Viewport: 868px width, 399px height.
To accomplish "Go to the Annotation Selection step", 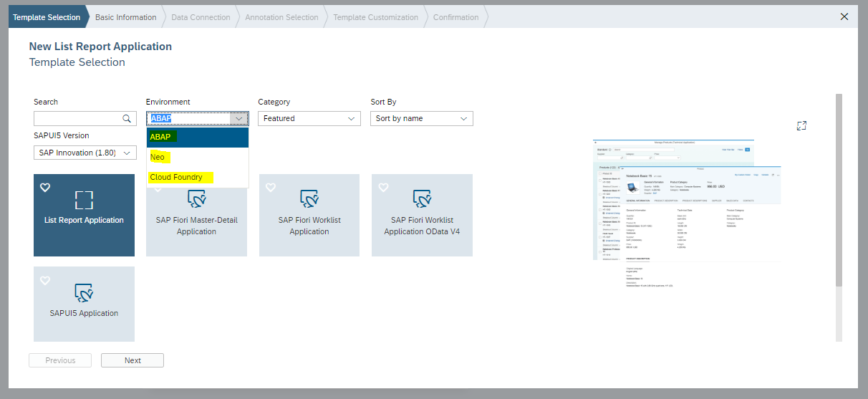I will 281,17.
